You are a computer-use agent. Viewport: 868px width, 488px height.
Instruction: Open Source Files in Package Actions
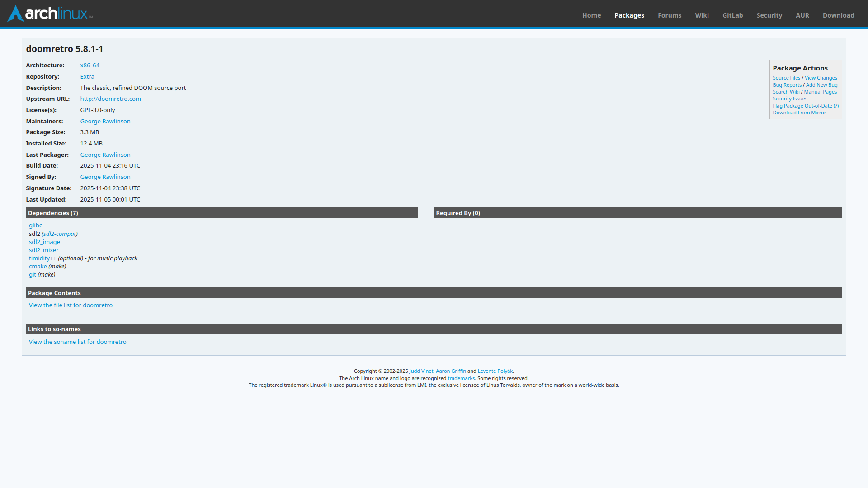click(x=786, y=78)
